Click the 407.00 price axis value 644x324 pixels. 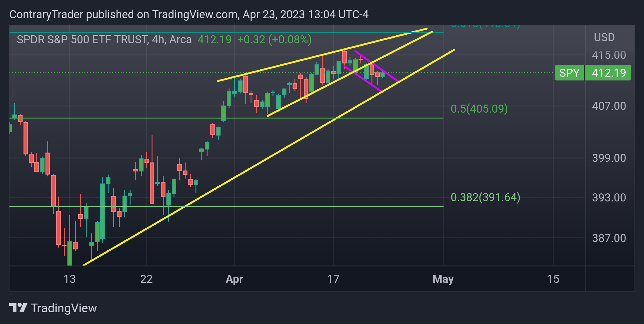pos(609,106)
